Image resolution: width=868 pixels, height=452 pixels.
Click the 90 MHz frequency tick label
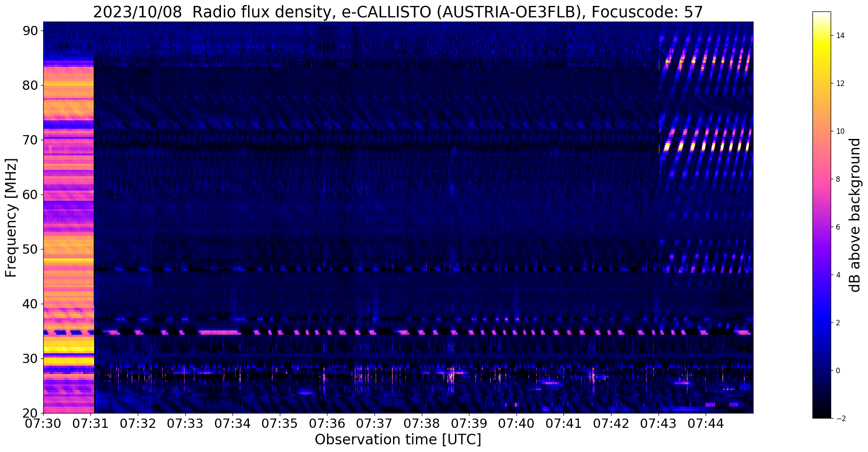30,31
